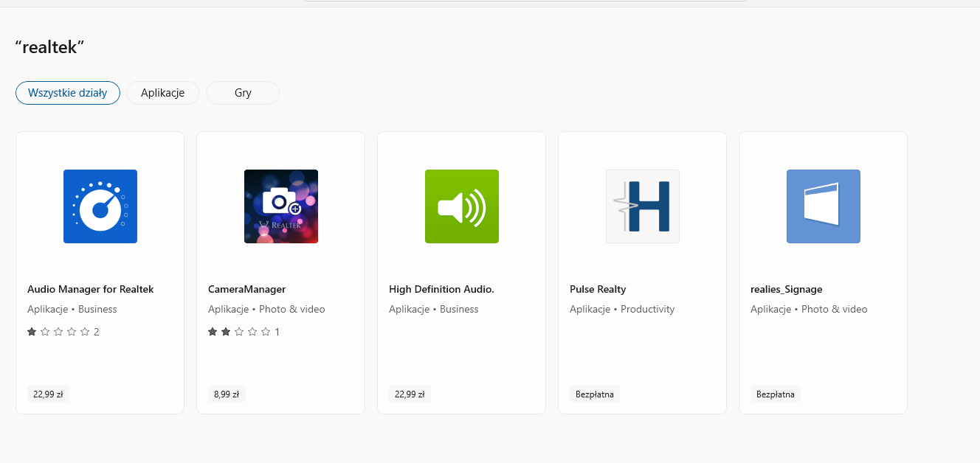Open the CameraManager app icon

(281, 206)
